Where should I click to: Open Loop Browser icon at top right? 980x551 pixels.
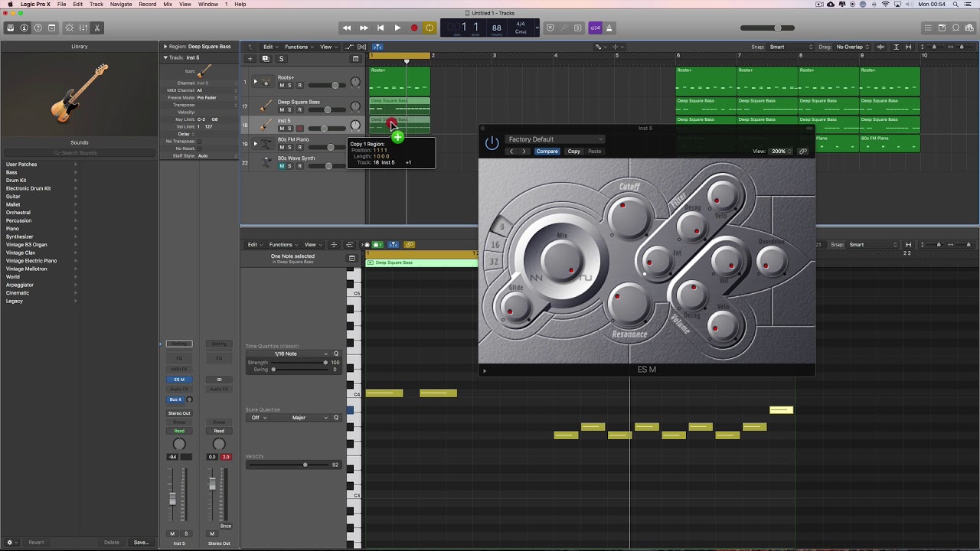point(955,28)
